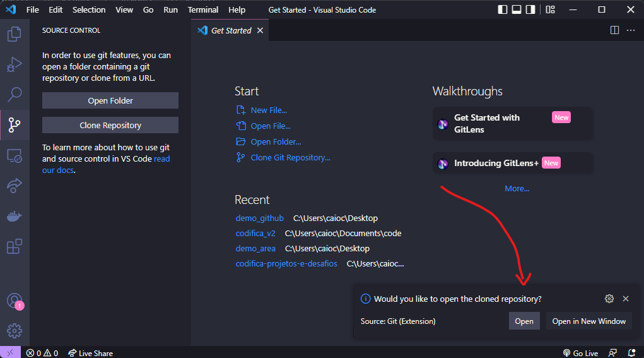Open the Remote Explorer view
The height and width of the screenshot is (358, 644).
click(14, 155)
